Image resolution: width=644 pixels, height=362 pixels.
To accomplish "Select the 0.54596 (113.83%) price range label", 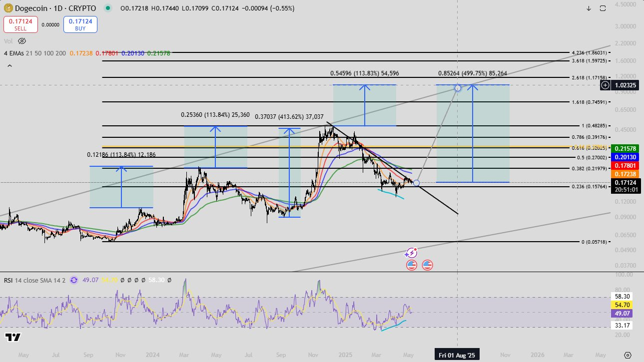I will [x=365, y=73].
